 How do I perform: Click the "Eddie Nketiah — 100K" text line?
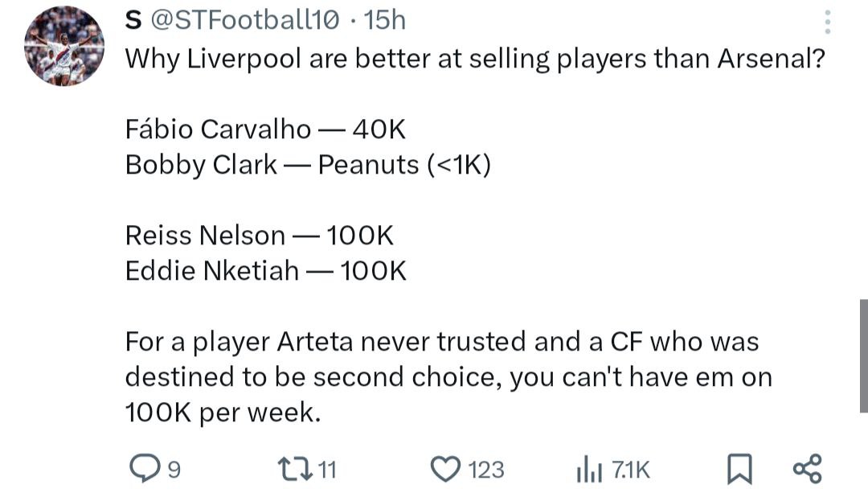point(265,271)
